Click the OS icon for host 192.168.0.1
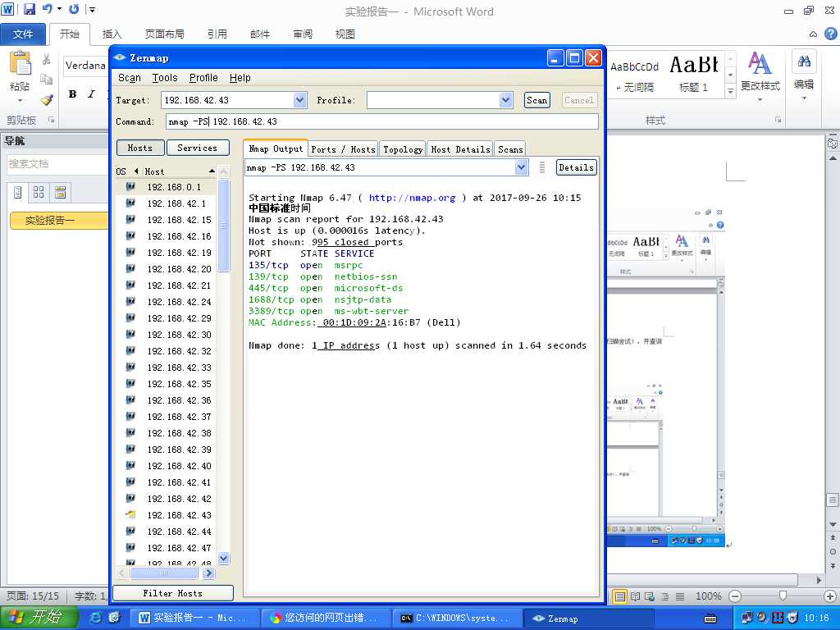This screenshot has height=630, width=840. tap(130, 187)
